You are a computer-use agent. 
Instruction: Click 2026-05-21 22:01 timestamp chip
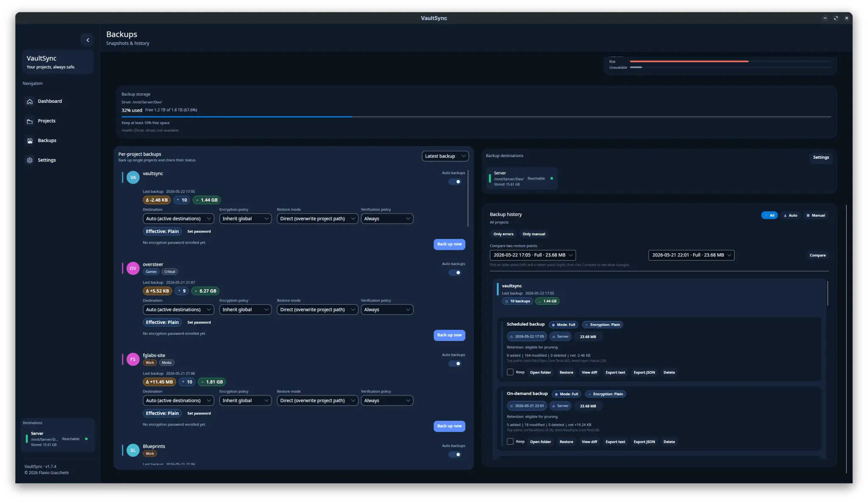tap(527, 406)
